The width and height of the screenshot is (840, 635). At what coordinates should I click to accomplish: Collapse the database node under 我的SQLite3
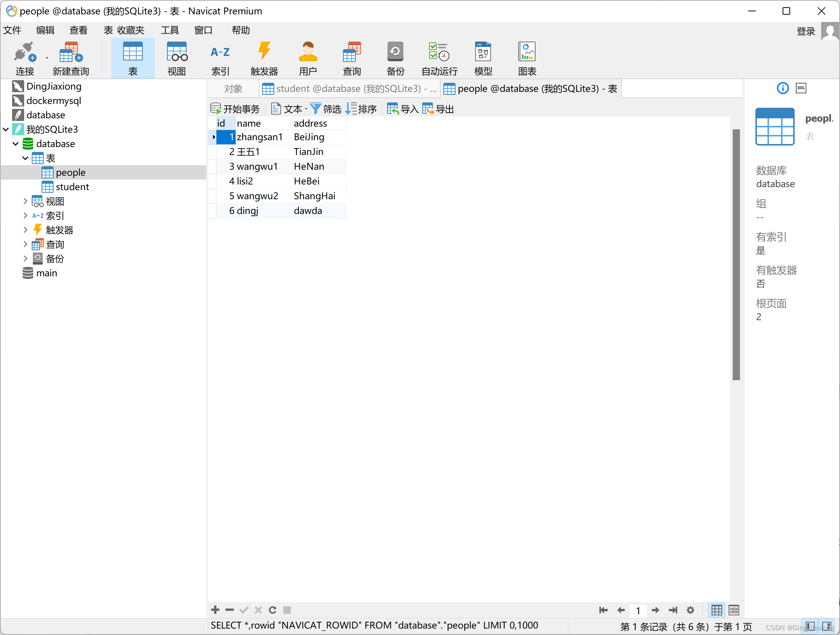(x=15, y=144)
